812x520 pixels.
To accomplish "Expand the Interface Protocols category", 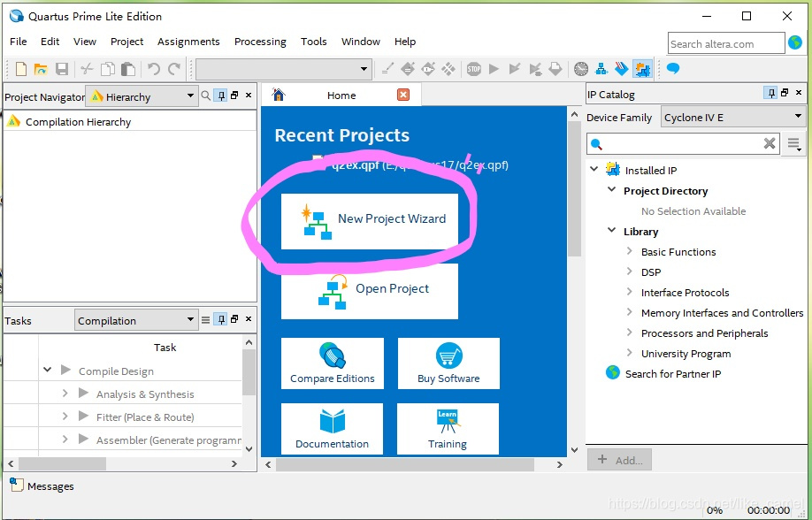I will pyautogui.click(x=629, y=292).
